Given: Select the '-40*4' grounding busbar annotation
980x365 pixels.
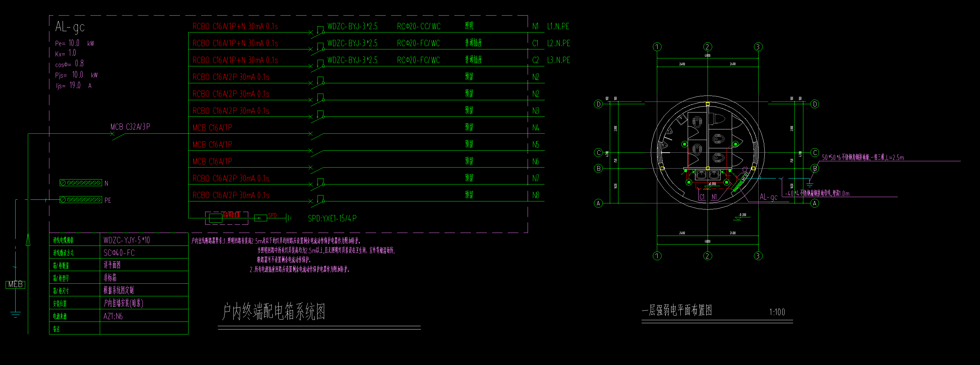Looking at the screenshot, I should click(817, 193).
